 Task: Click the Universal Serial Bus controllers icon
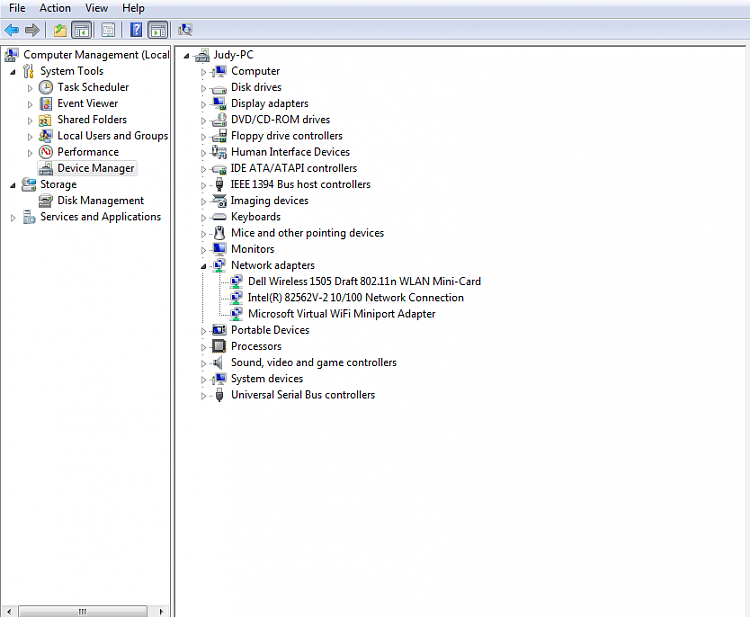[220, 395]
